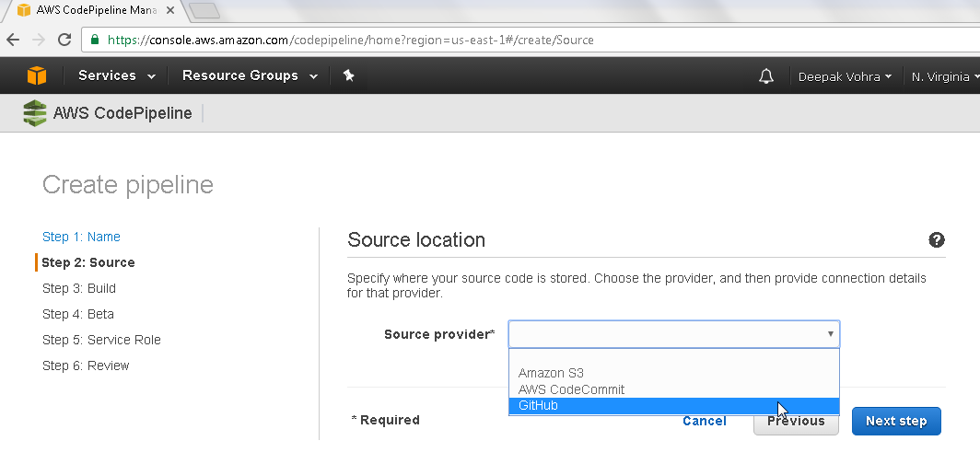Open the help question mark icon
Image resolution: width=980 pixels, height=464 pixels.
[x=936, y=239]
